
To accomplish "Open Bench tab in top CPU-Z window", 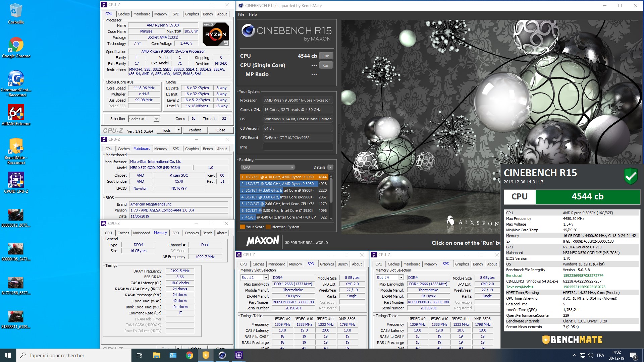I will 208,14.
